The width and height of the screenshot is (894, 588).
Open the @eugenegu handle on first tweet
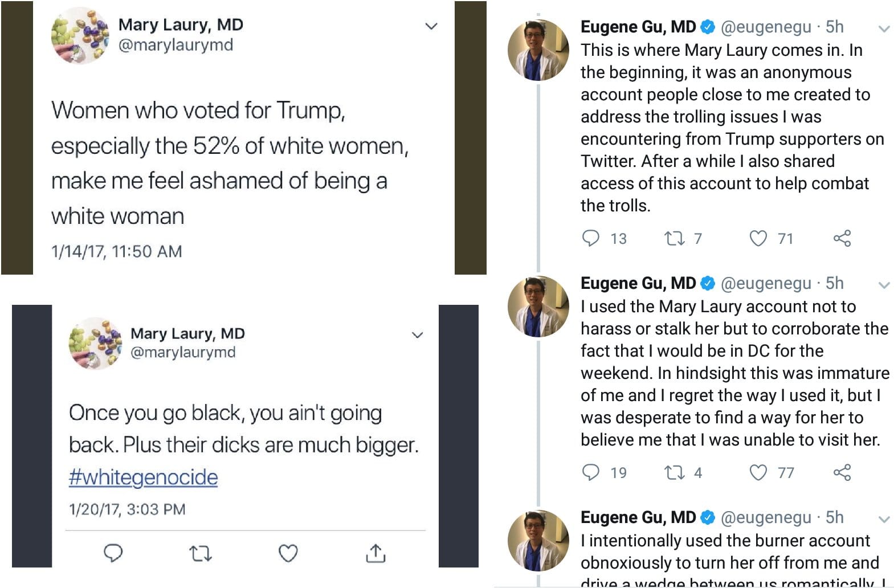click(x=766, y=27)
